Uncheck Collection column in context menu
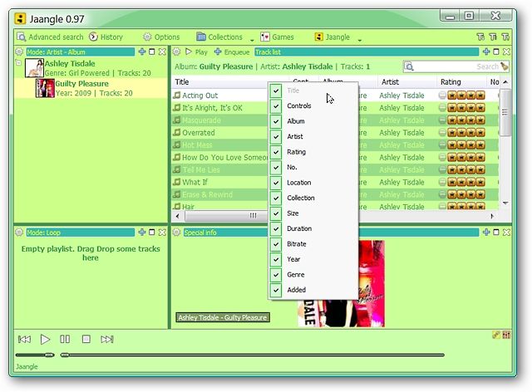 coord(313,198)
